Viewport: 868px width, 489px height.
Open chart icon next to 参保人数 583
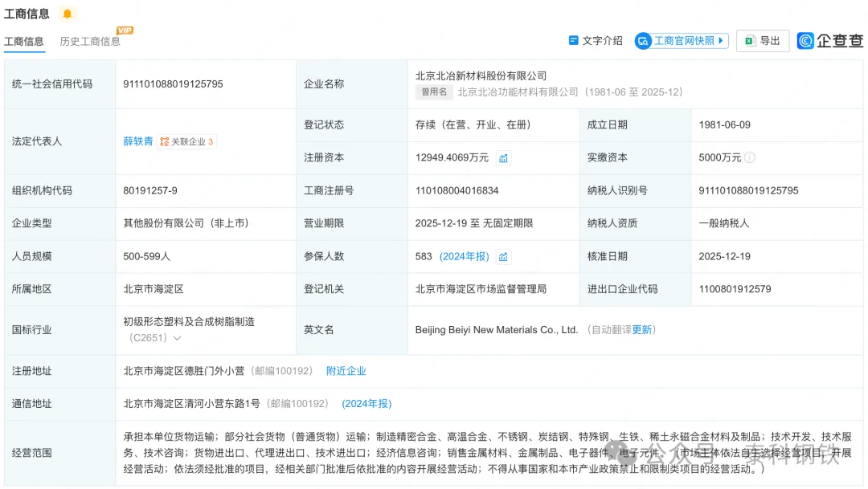click(502, 257)
